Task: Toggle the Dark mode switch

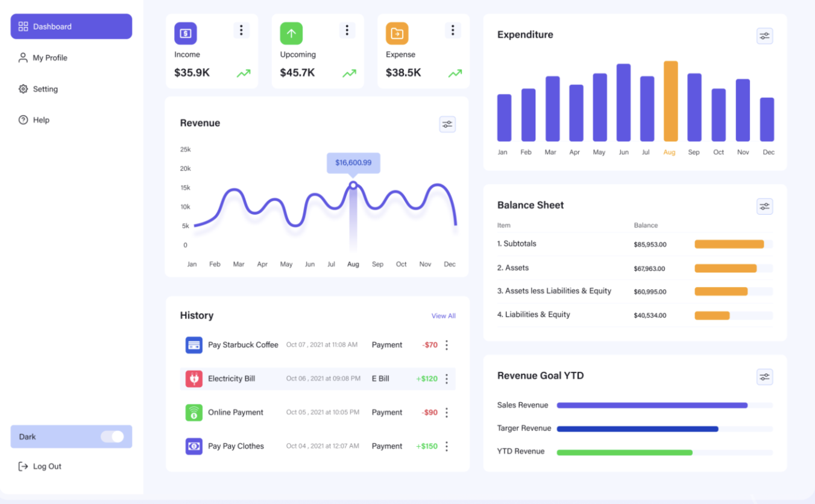Action: click(x=112, y=436)
